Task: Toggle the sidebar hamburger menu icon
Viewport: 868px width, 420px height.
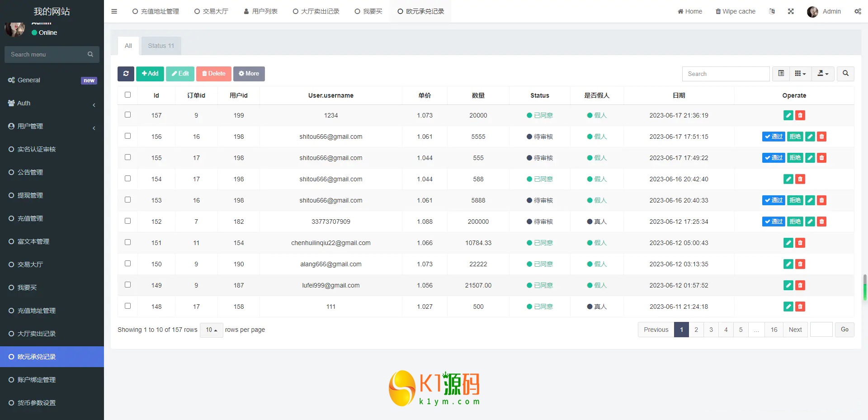Action: [x=114, y=11]
